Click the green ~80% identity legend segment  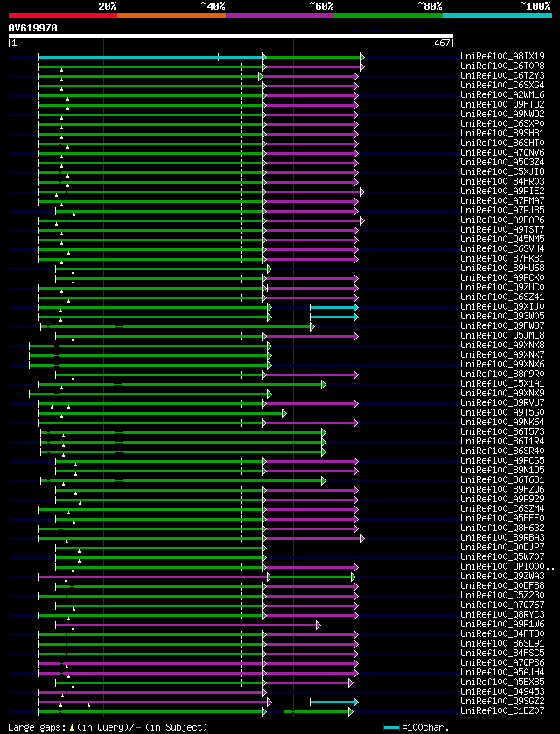tap(388, 16)
